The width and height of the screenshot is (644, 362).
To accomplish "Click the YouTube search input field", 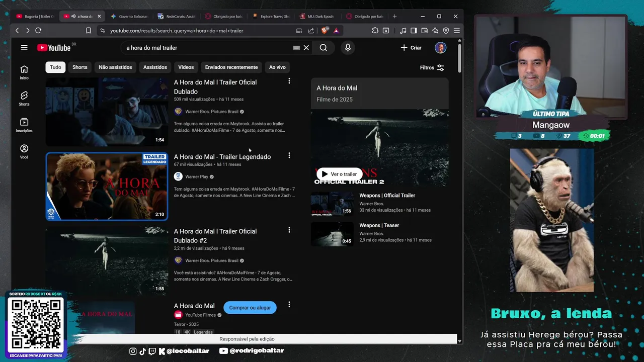I will [206, 48].
